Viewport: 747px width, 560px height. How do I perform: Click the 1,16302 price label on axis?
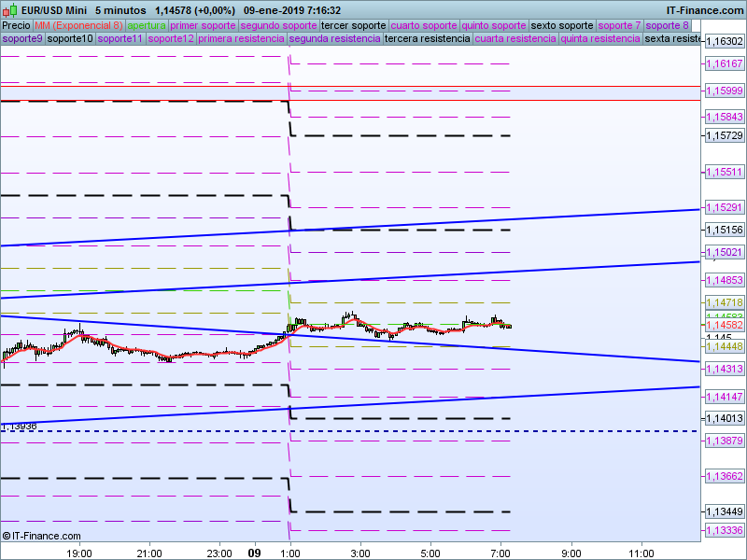(x=725, y=42)
